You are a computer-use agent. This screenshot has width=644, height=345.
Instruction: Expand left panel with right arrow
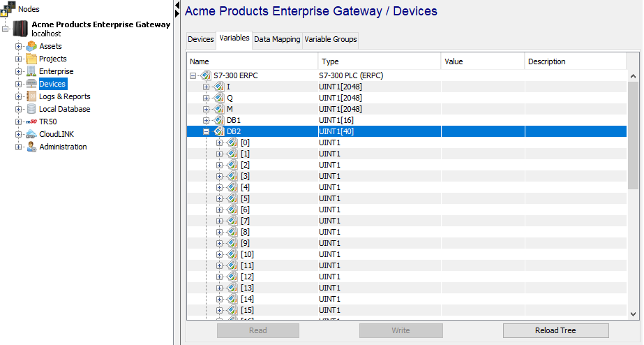177,13
